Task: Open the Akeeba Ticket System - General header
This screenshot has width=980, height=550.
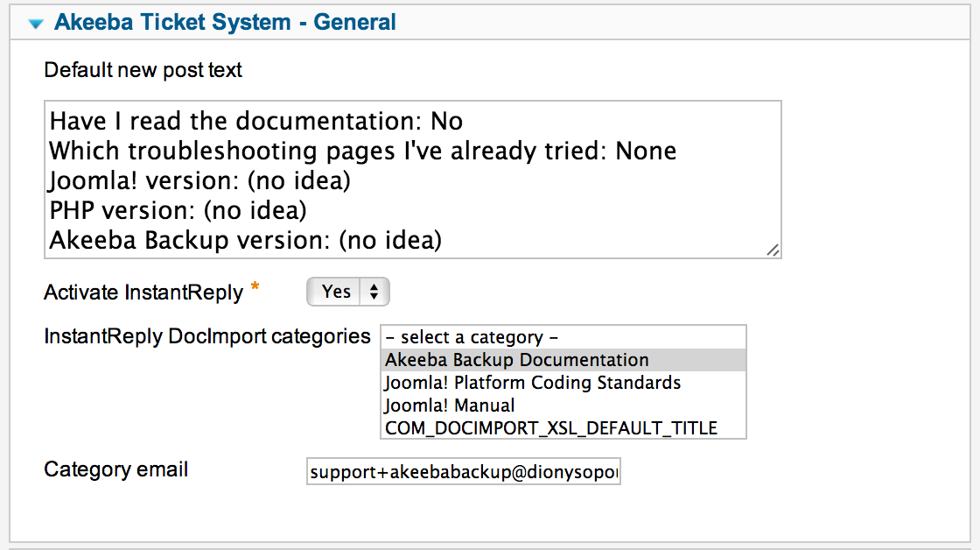Action: 225,22
